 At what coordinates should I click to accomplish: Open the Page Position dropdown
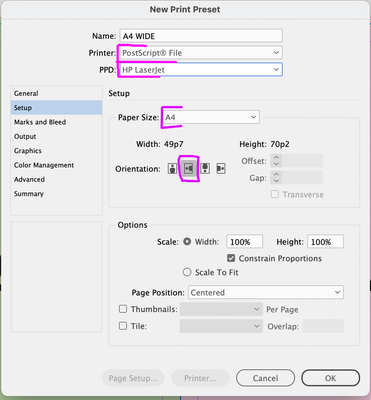[266, 292]
